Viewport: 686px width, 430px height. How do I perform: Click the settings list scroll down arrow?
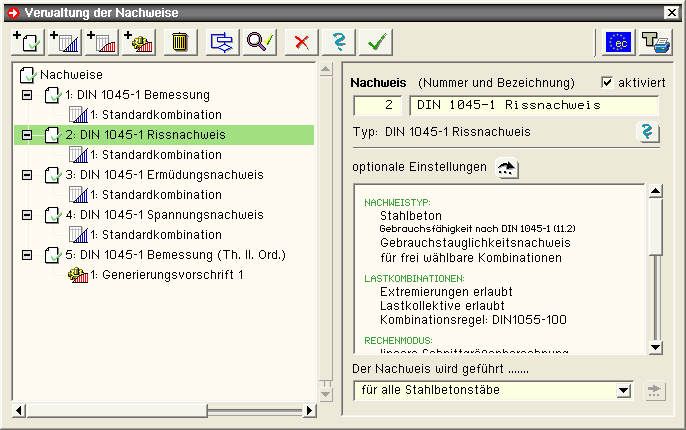(655, 348)
